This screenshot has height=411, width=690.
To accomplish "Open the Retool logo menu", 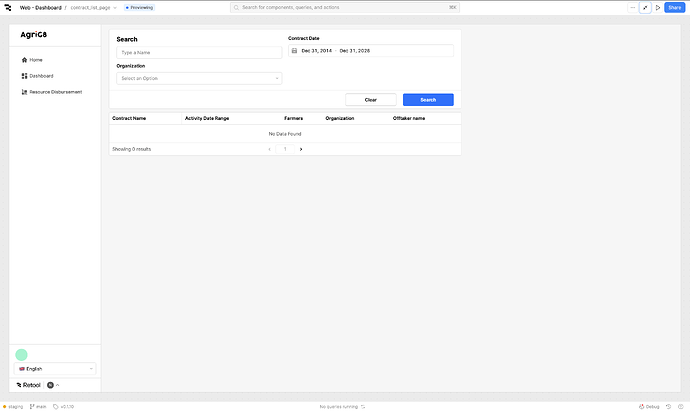I will pyautogui.click(x=8, y=7).
